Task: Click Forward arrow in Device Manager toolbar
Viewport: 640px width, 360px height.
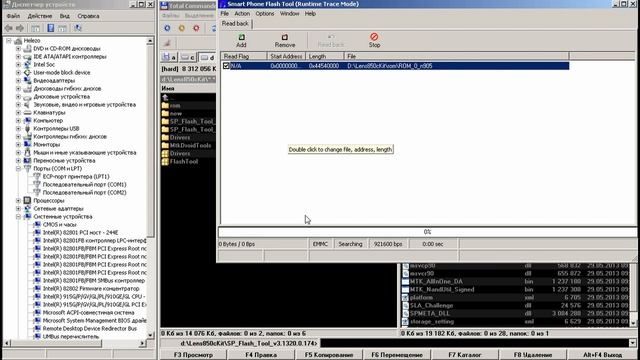Action: pos(20,28)
